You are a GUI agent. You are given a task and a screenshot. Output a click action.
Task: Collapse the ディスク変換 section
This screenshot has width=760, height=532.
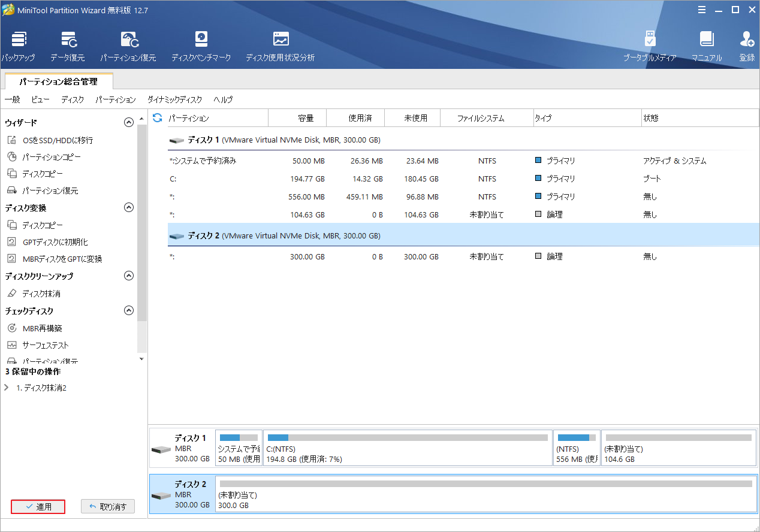[x=128, y=207]
